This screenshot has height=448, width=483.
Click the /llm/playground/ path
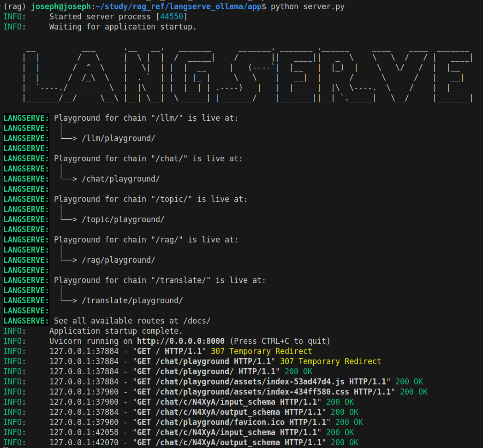(119, 138)
